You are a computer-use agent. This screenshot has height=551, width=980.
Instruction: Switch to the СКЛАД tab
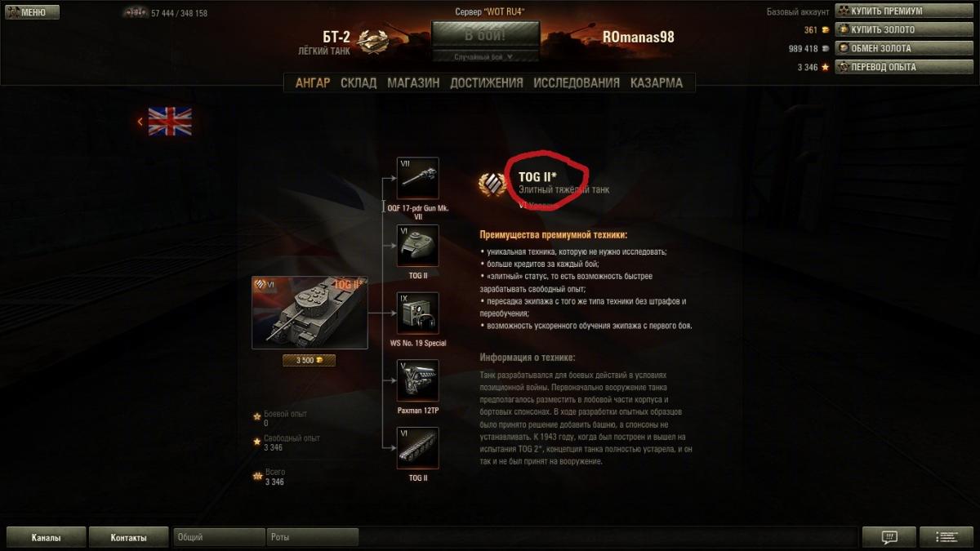(359, 82)
